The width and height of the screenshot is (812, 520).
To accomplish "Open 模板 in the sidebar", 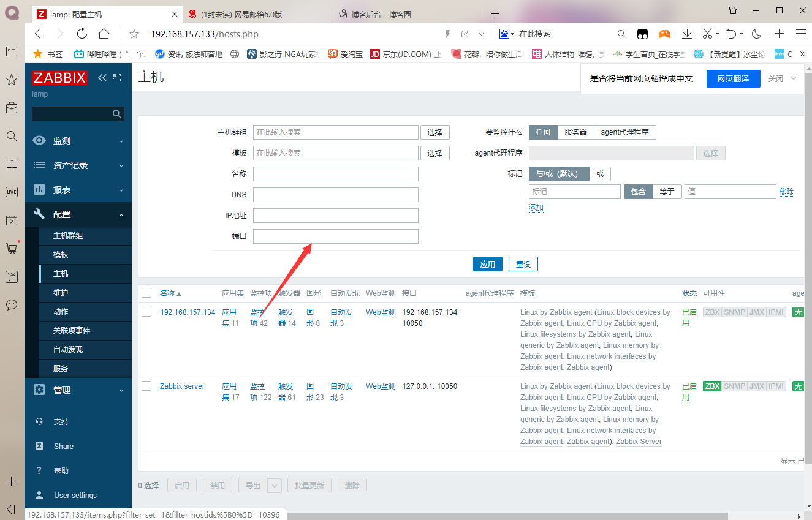I will click(x=61, y=255).
